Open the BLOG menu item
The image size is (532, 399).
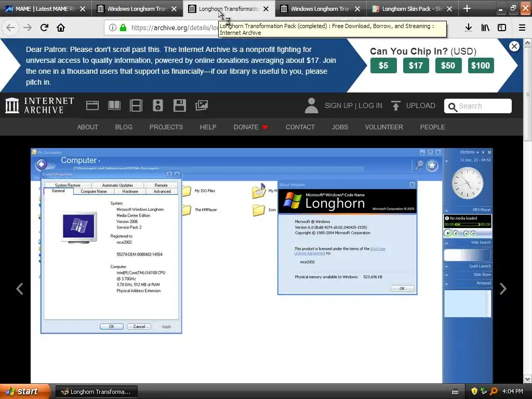click(x=124, y=127)
